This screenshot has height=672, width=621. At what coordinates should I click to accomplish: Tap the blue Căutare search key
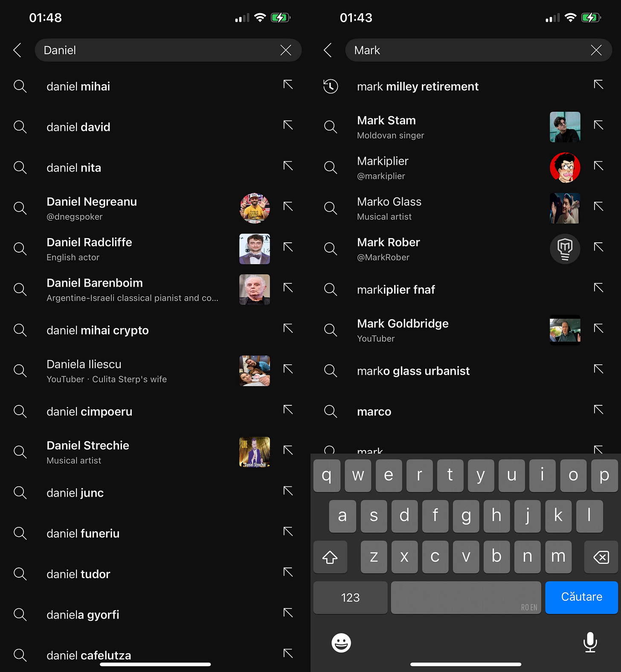[x=581, y=597]
